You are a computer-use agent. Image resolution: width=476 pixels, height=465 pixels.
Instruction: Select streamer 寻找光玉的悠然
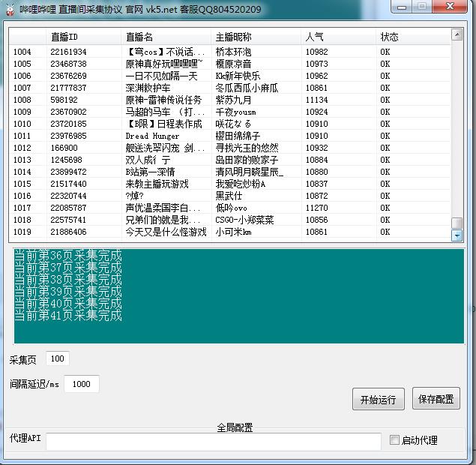point(247,148)
